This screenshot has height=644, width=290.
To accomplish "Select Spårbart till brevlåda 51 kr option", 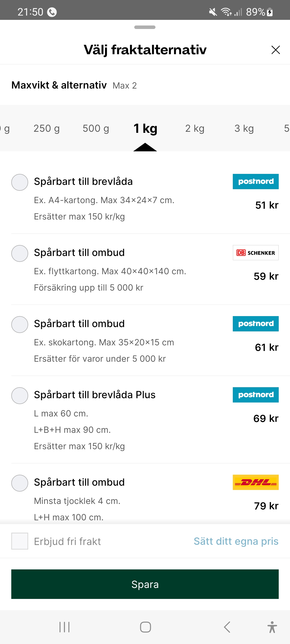I will coord(20,182).
